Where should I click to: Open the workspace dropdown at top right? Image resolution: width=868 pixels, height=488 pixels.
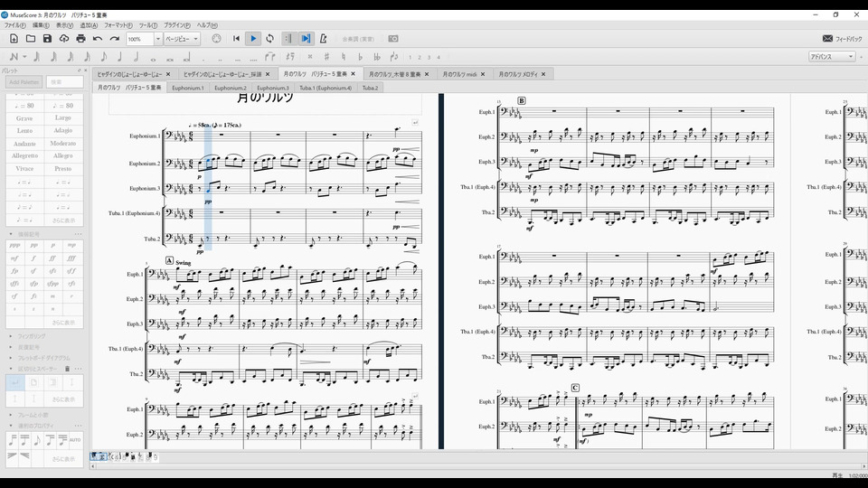832,56
